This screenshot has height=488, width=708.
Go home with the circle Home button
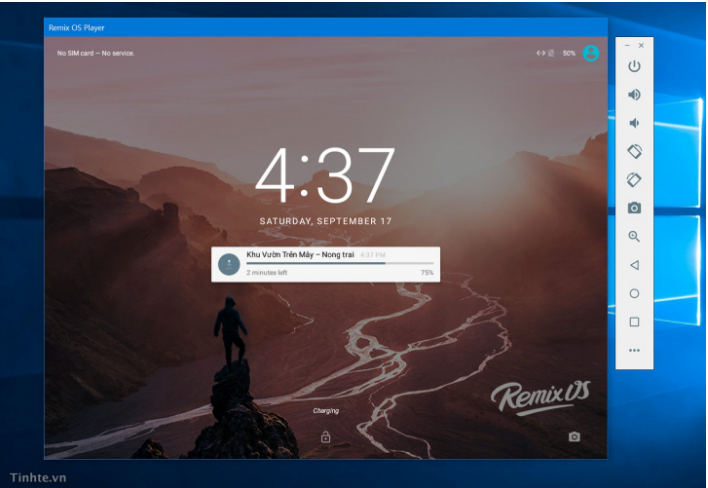[x=634, y=293]
